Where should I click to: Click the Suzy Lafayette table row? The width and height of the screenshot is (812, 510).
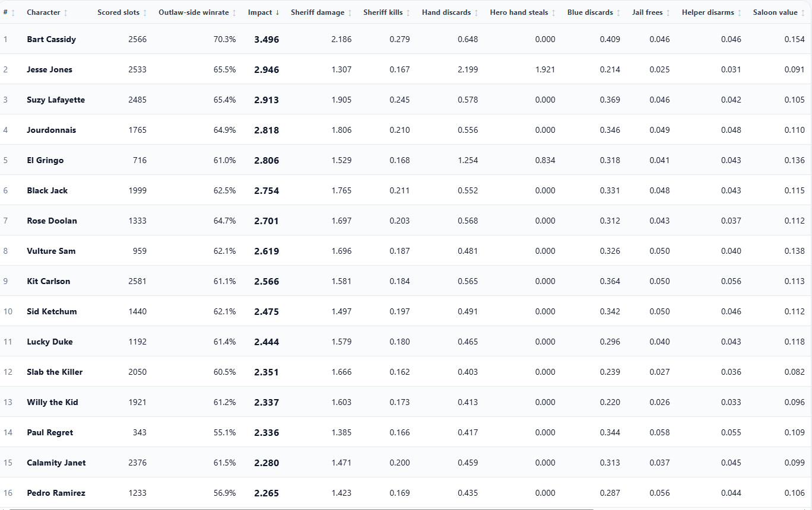click(x=406, y=100)
